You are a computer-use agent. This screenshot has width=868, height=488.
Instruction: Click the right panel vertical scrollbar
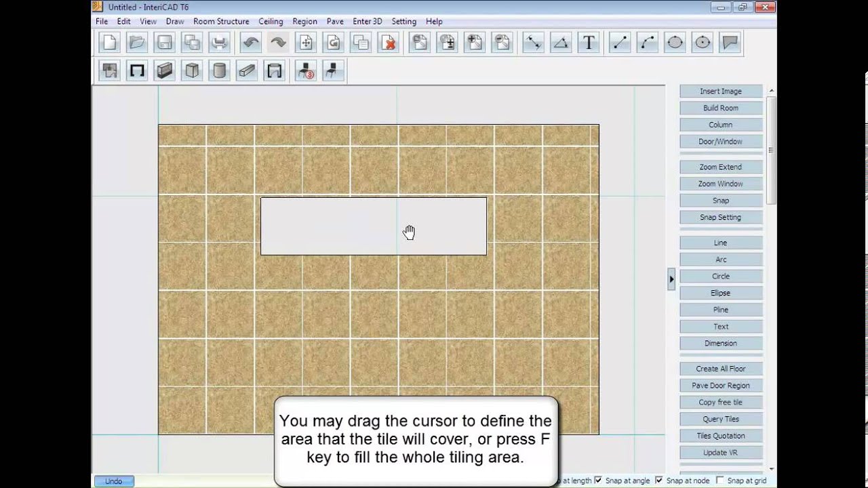[x=772, y=279]
